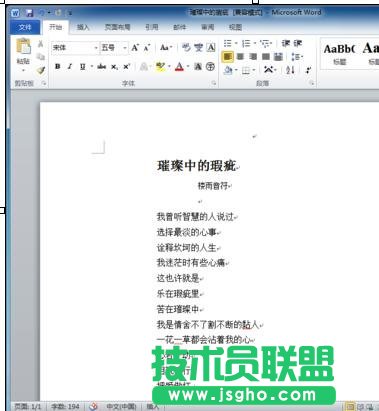This screenshot has height=411, width=379.
Task: Click the poem title 璀璨中的瑕疵 in document
Action: 197,166
